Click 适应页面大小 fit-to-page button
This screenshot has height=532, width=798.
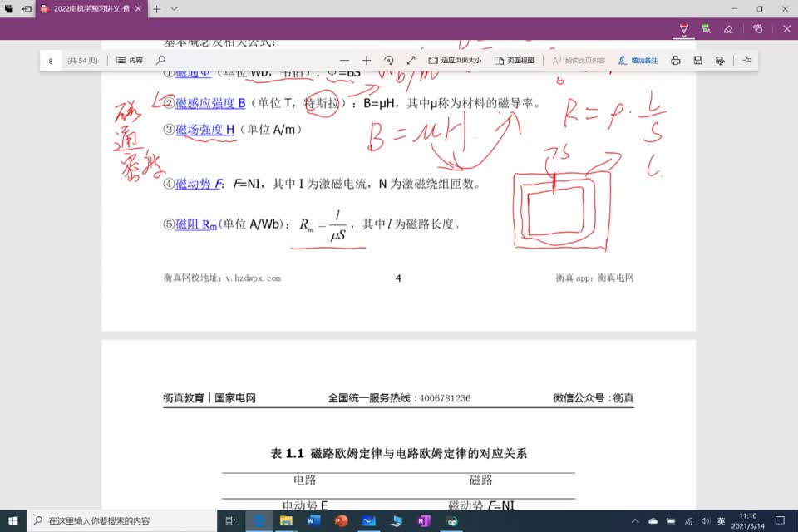click(x=455, y=60)
